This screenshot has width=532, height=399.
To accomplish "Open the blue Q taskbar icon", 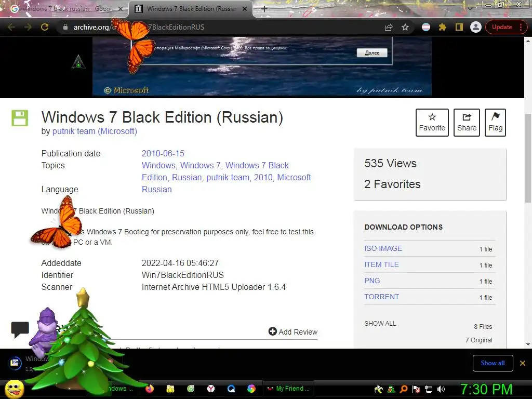I will [231, 389].
